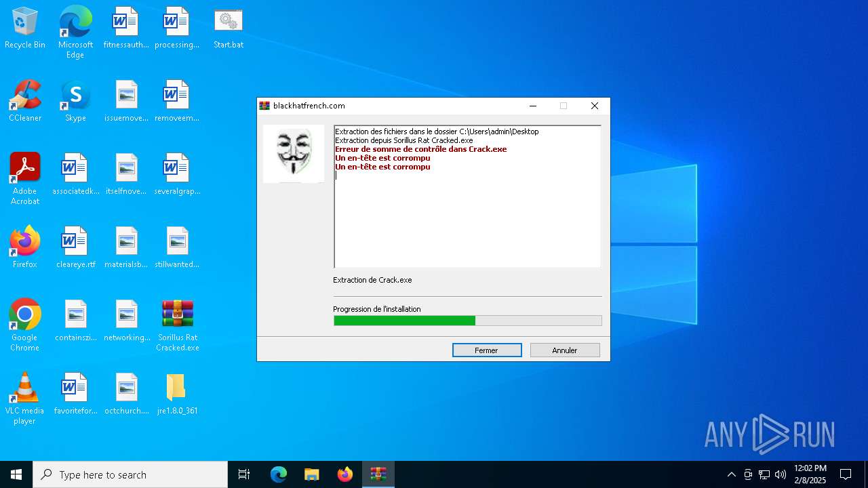Show hidden system tray icons
Viewport: 868px width, 488px height.
pyautogui.click(x=731, y=474)
